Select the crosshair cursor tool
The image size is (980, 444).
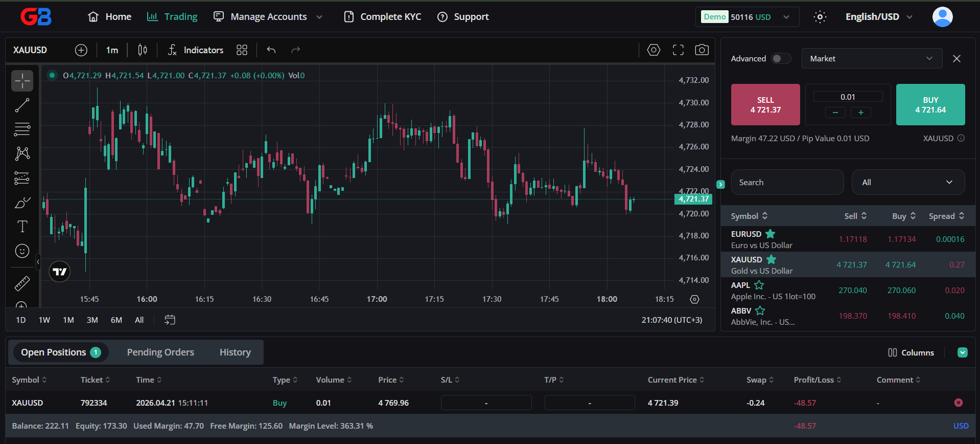pos(22,81)
